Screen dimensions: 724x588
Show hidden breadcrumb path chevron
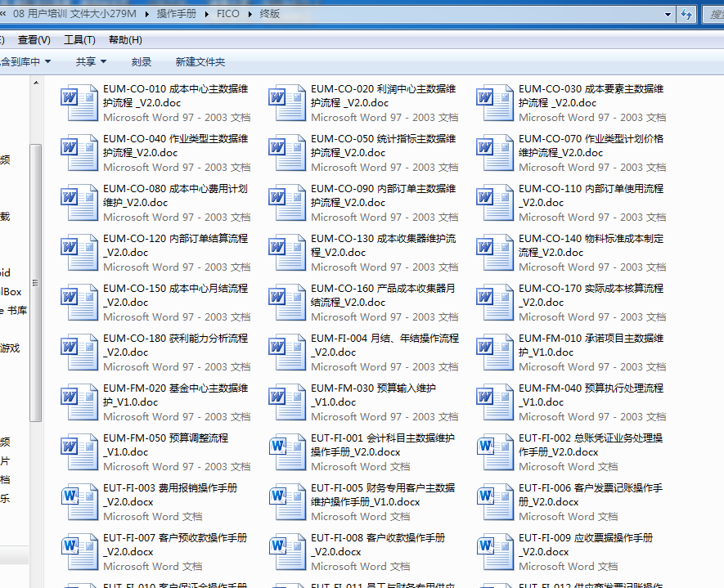pyautogui.click(x=3, y=14)
